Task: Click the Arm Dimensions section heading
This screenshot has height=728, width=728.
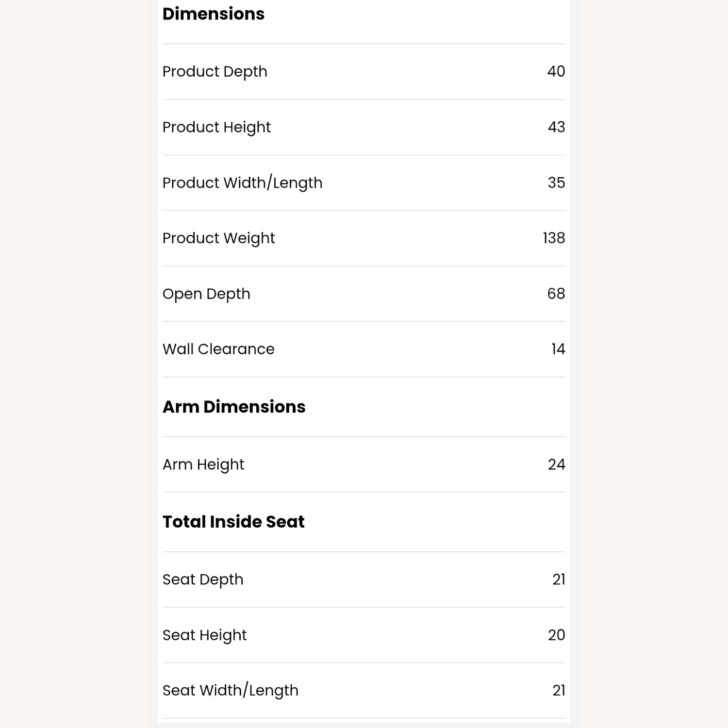Action: (234, 407)
